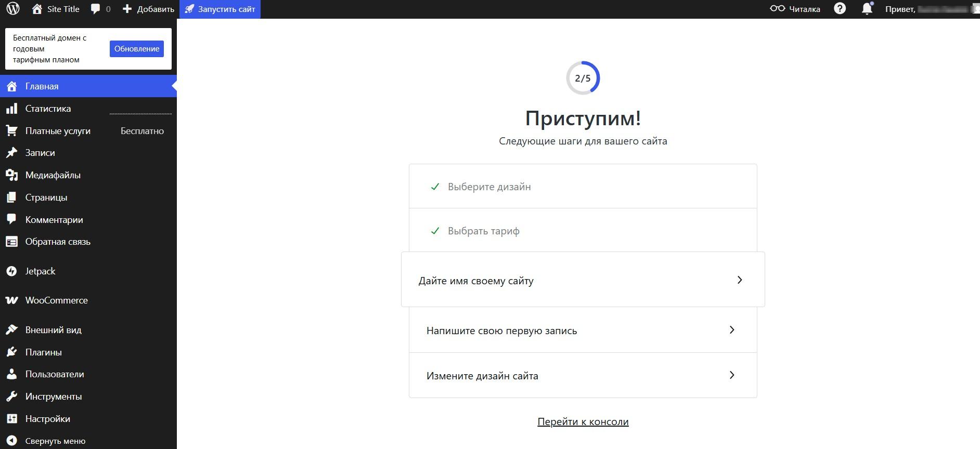Open WooCommerce in the sidebar
980x449 pixels.
[56, 300]
